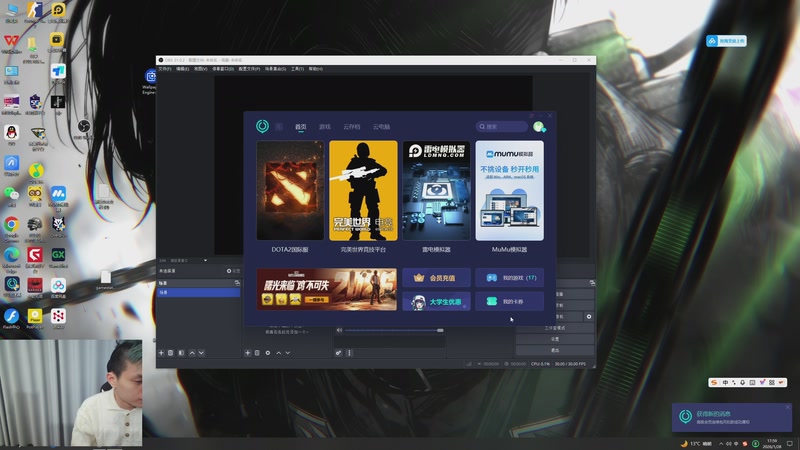Open advanced audio properties gear icon in mixer
800x450 pixels.
(338, 353)
